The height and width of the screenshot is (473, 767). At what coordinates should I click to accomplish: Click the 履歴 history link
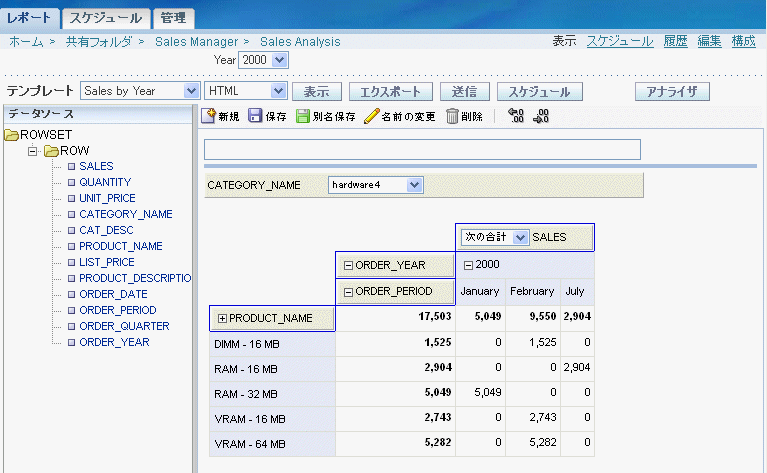(676, 41)
